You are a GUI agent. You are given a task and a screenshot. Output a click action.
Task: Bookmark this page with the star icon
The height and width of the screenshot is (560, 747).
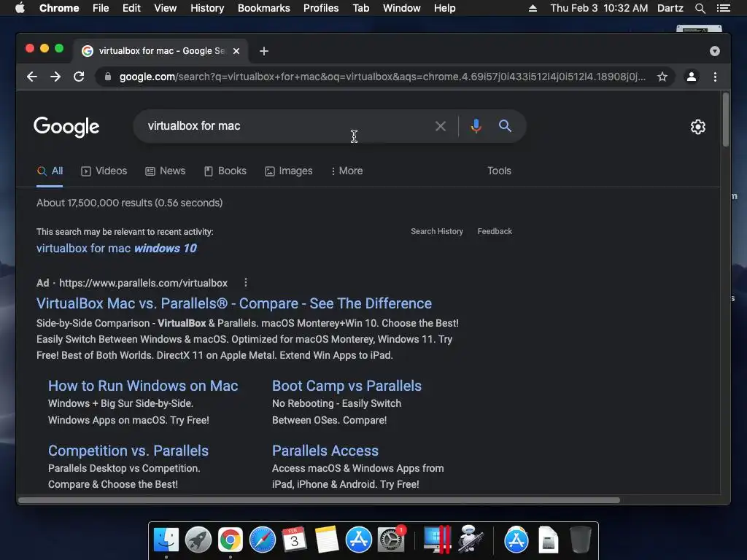click(x=662, y=77)
